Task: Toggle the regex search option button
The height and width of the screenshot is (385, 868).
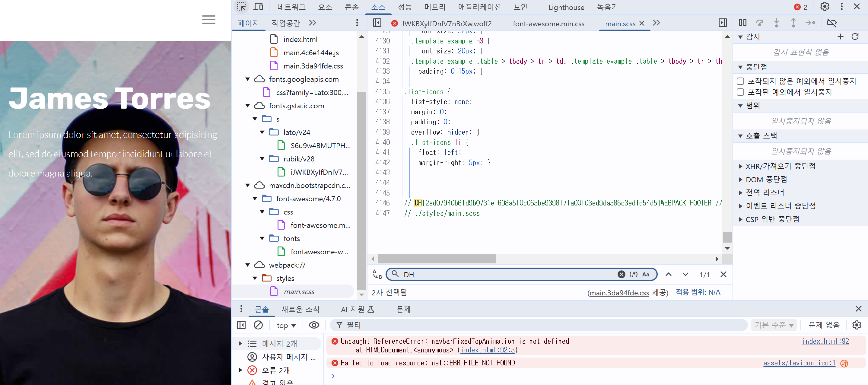Action: point(634,274)
